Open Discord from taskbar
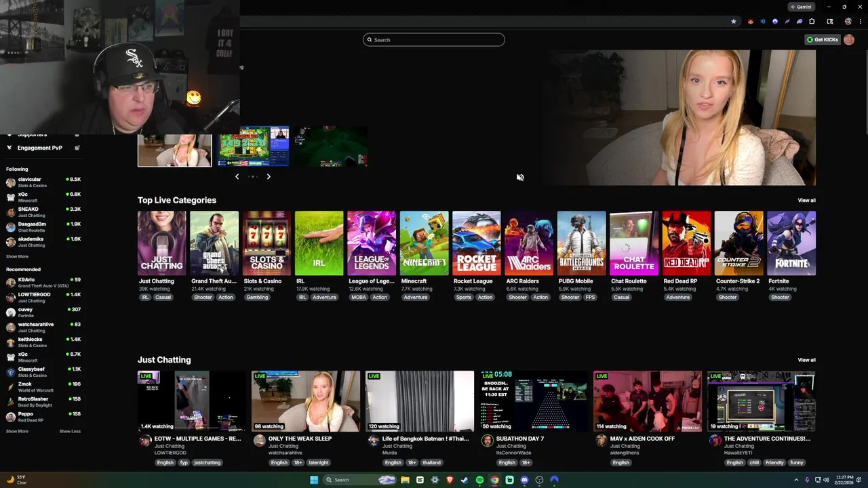 coord(524,480)
